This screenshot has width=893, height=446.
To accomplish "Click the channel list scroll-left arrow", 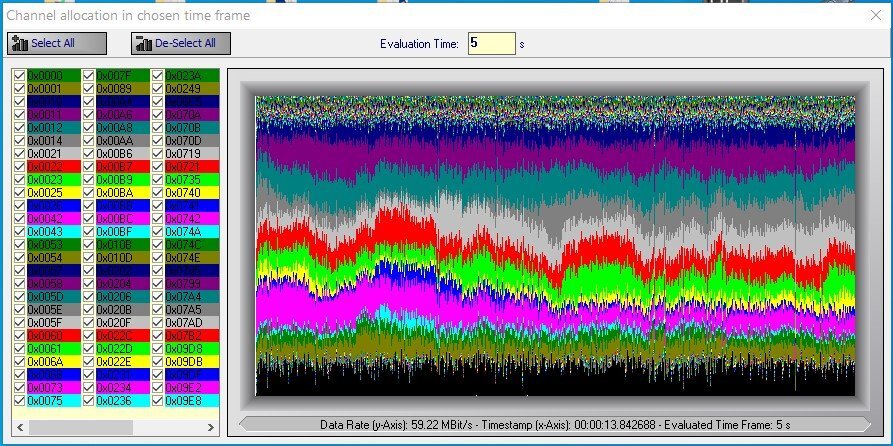I will click(x=19, y=427).
